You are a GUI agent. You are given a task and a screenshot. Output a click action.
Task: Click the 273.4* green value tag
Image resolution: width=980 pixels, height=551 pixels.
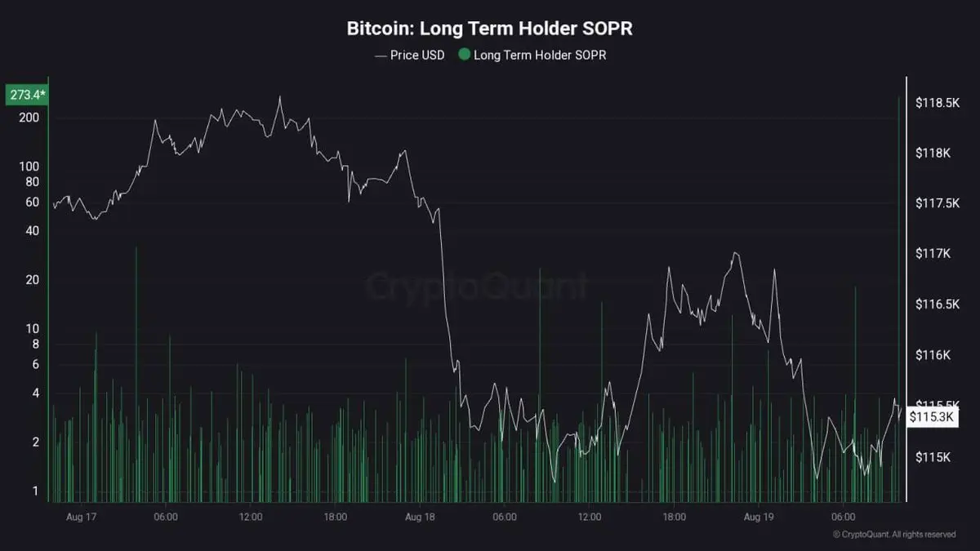coord(28,95)
